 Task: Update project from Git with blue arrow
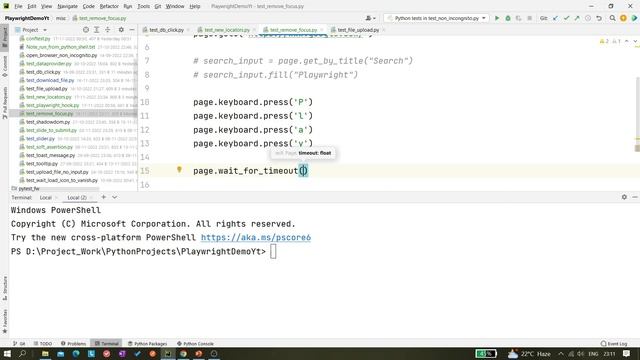555,18
